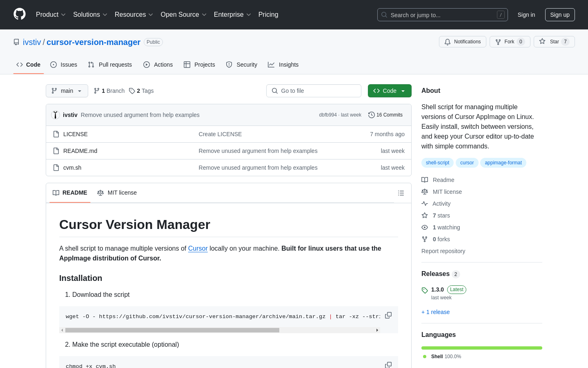Select the MIT license tab in the file viewer
Image resolution: width=588 pixels, height=368 pixels.
coord(117,193)
